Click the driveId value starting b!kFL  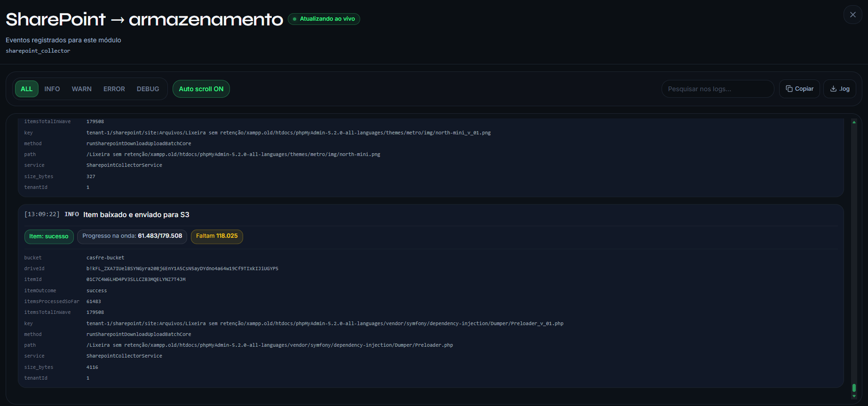click(182, 269)
